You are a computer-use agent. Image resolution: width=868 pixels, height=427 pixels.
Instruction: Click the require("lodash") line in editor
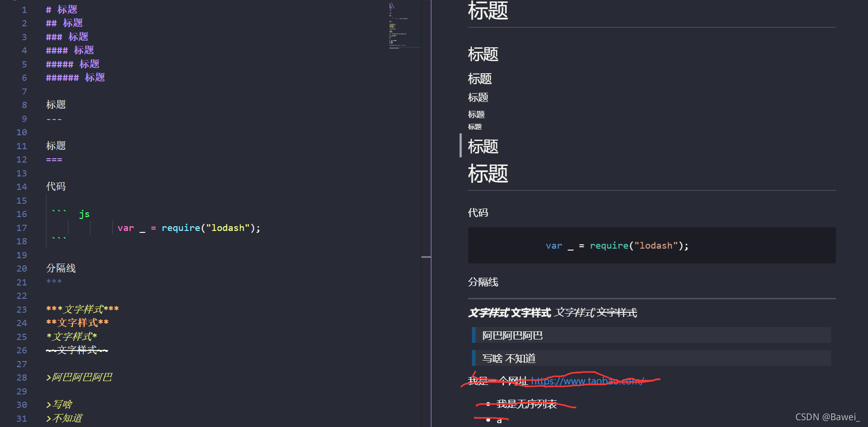click(189, 228)
